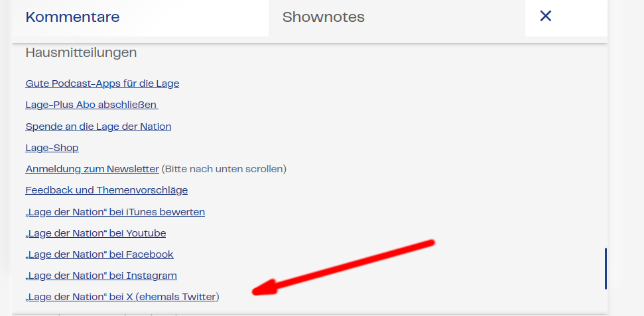The width and height of the screenshot is (644, 316).
Task: Click Lage-Plus Abo abschließen link
Action: coord(92,105)
